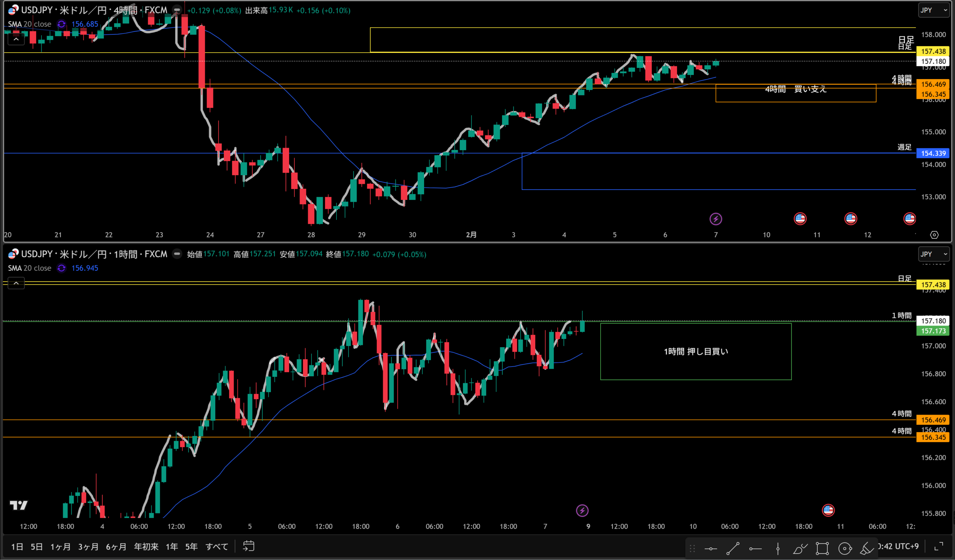Toggle the 4-hour chart symbol minus button
The image size is (955, 560).
click(177, 10)
